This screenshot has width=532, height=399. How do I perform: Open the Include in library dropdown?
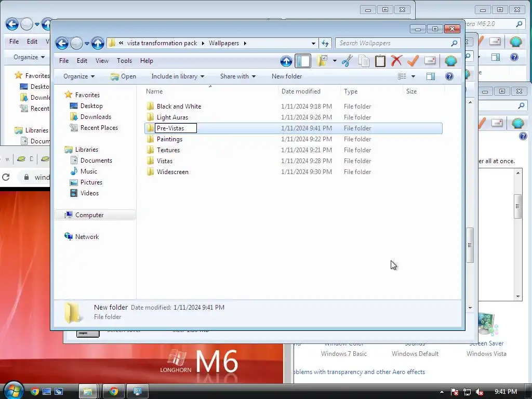click(x=178, y=76)
